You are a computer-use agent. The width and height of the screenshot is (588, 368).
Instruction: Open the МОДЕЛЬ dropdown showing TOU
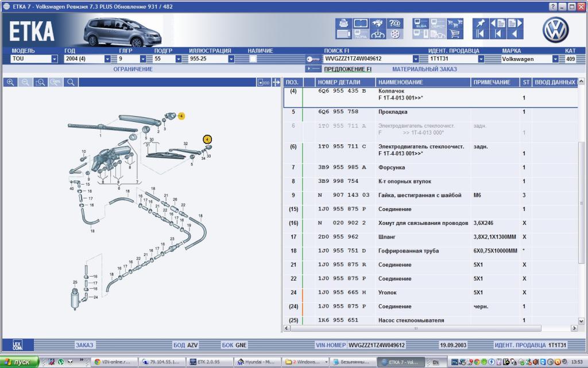[x=55, y=59]
